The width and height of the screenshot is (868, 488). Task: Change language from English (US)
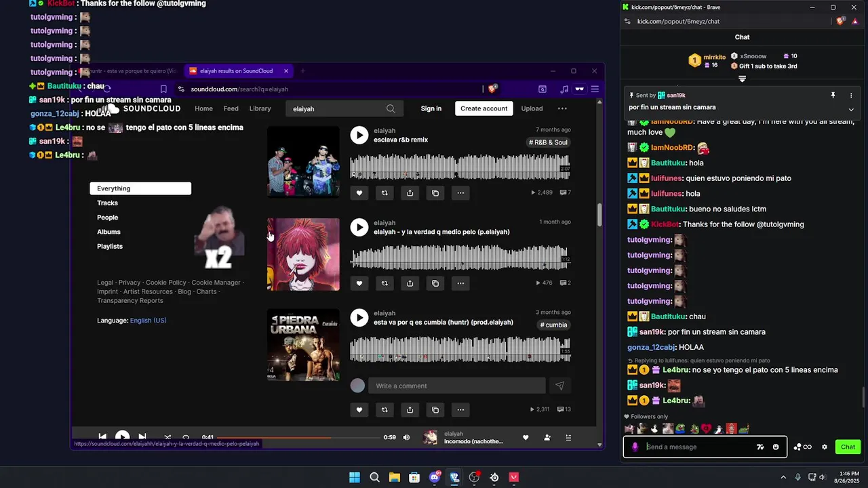point(148,321)
